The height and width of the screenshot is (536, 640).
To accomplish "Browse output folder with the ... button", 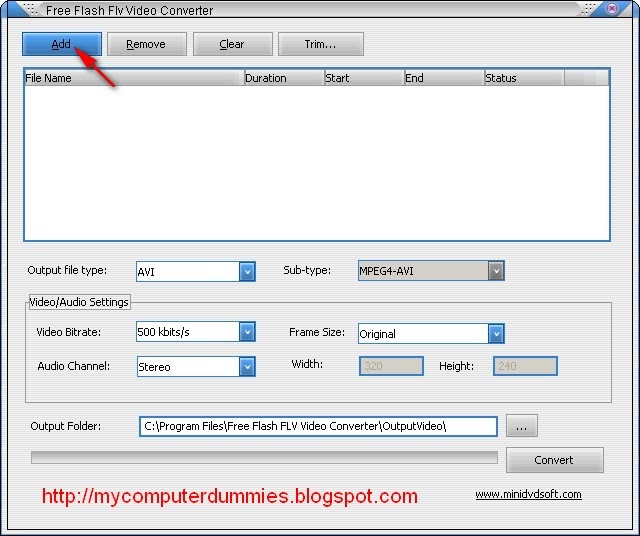I will pyautogui.click(x=522, y=426).
